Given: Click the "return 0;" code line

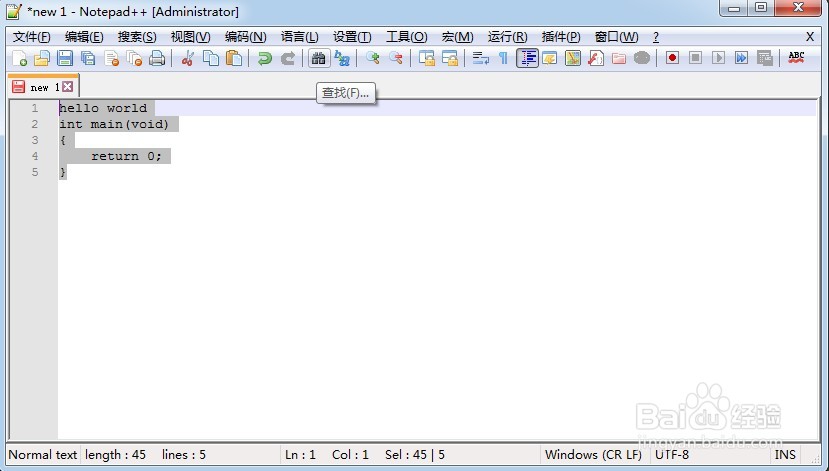Looking at the screenshot, I should 126,156.
